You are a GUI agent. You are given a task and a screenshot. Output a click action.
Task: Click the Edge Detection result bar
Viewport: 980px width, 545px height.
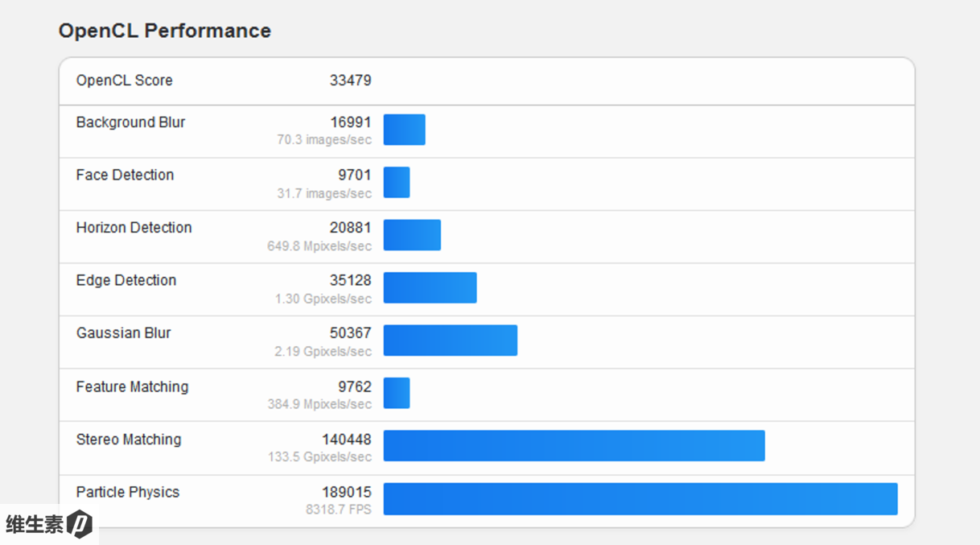430,288
